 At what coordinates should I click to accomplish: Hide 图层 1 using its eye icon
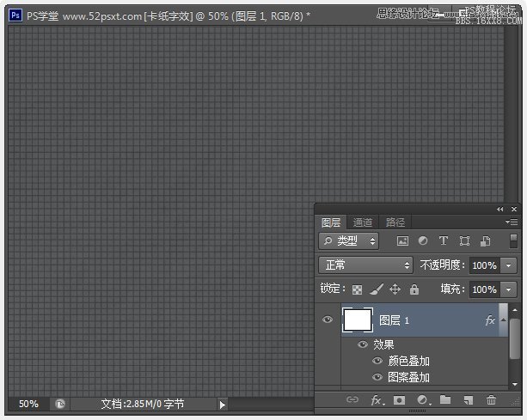[x=328, y=320]
